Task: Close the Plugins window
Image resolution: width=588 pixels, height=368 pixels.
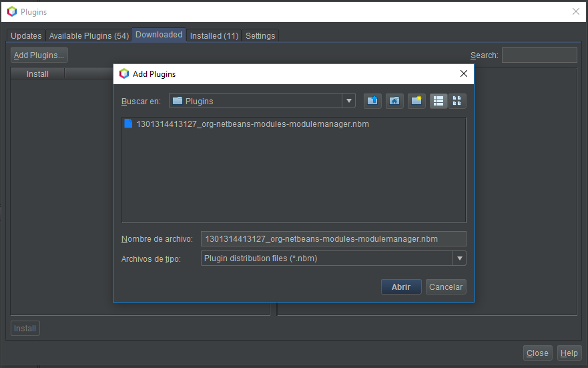Action: (x=576, y=11)
